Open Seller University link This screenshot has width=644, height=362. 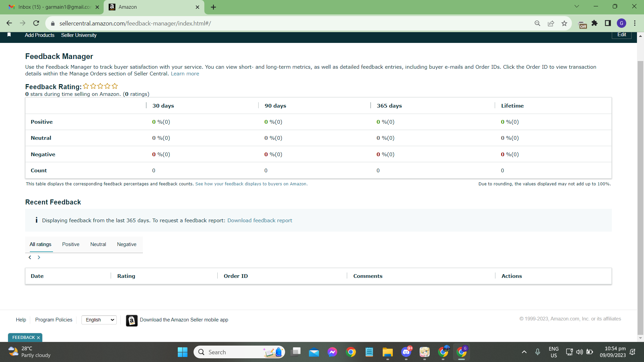[x=79, y=35]
